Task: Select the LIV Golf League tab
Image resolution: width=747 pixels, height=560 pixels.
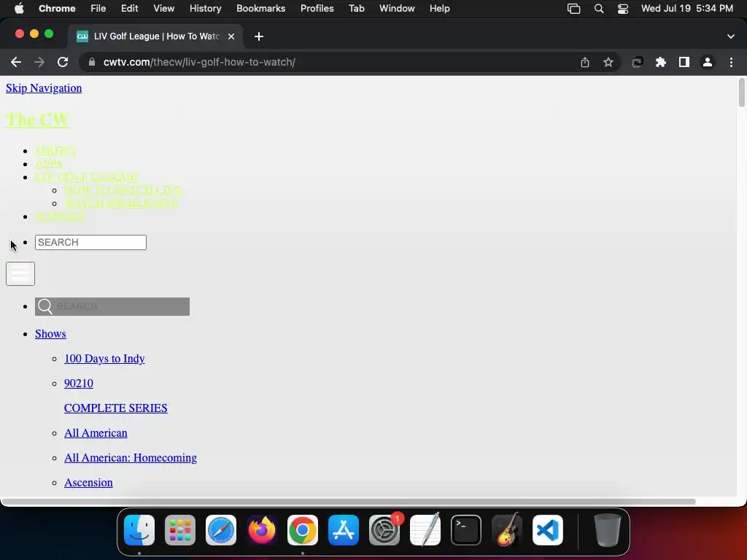Action: (x=156, y=36)
